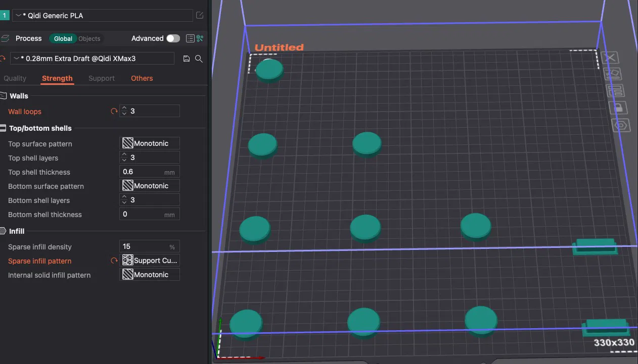Click the compare presets icon

pos(200,38)
